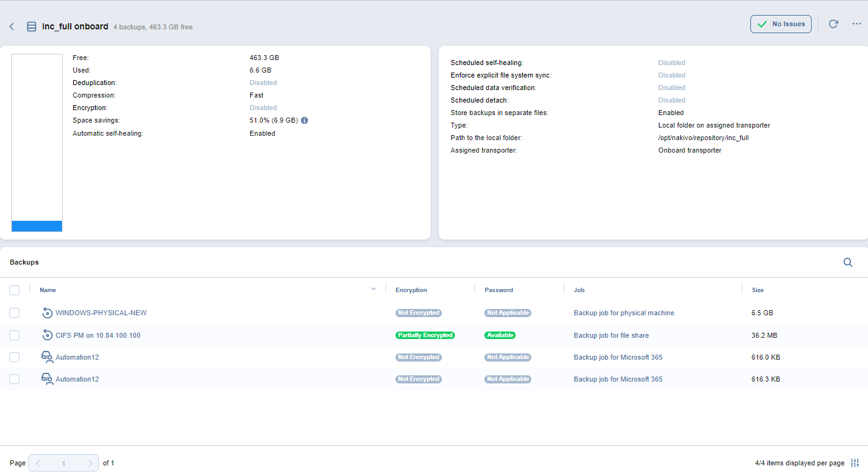Click the space savings info icon

[x=305, y=120]
